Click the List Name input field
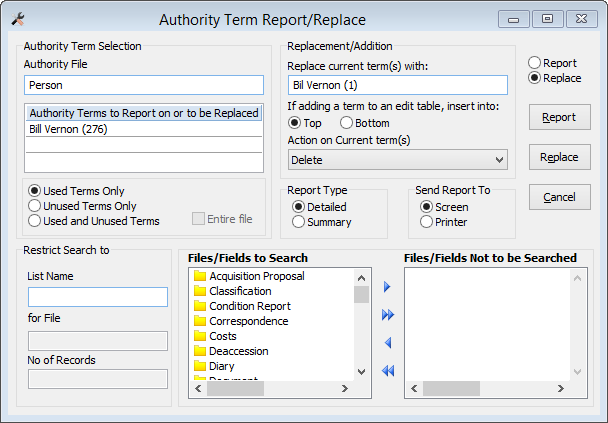The height and width of the screenshot is (423, 608). (x=98, y=297)
